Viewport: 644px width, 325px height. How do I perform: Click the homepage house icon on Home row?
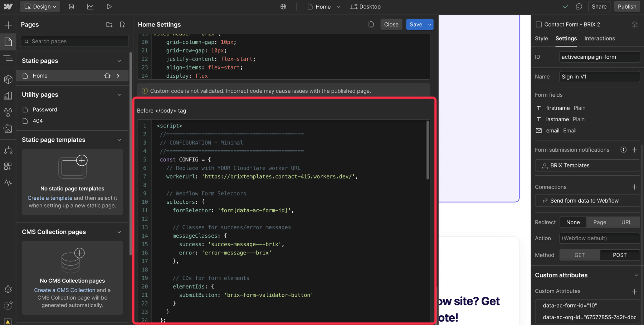point(107,76)
